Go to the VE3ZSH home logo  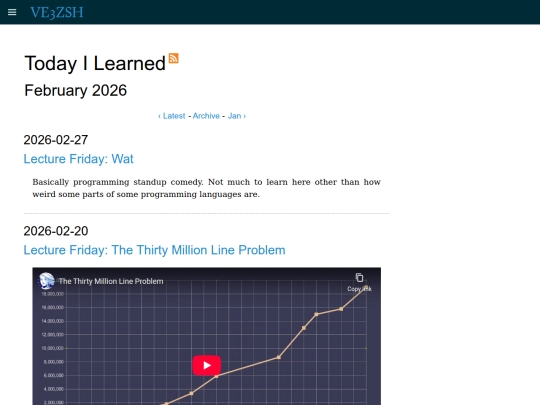click(57, 13)
